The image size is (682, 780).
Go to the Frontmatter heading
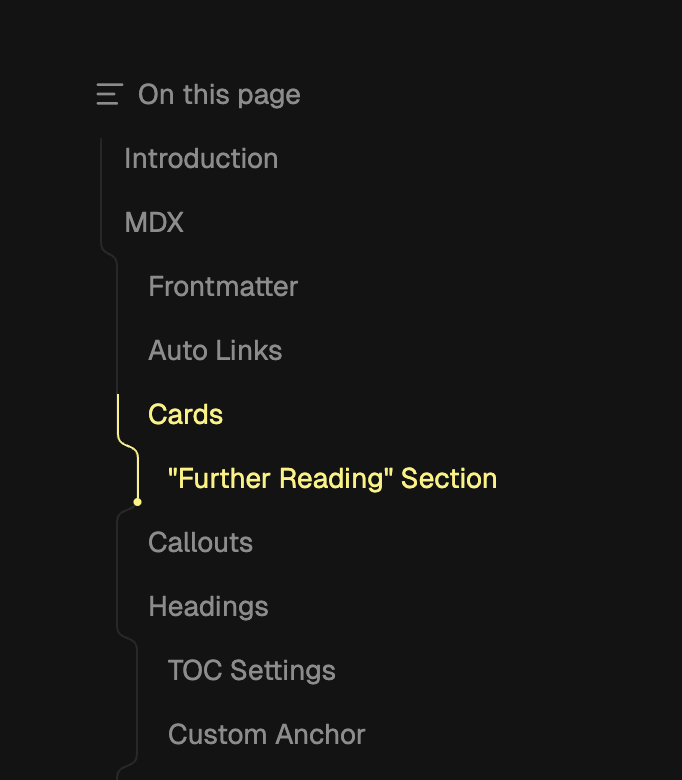(x=223, y=287)
